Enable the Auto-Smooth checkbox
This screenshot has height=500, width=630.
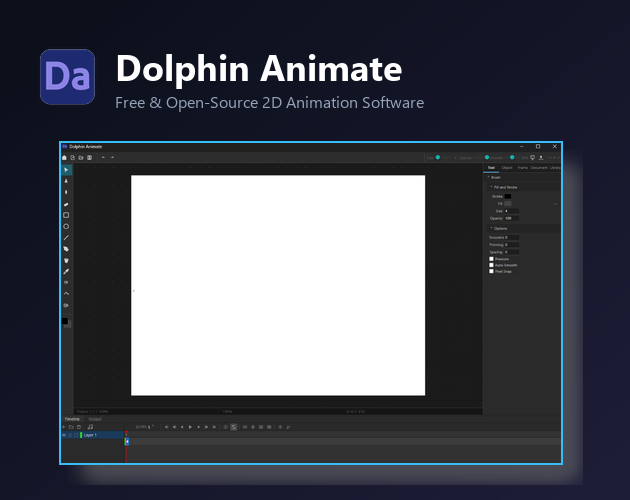click(x=491, y=265)
